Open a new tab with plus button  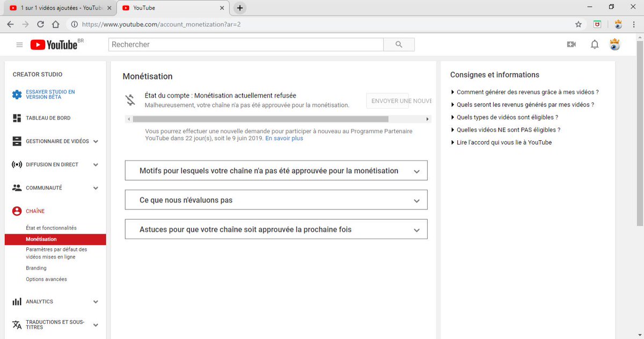[x=240, y=8]
